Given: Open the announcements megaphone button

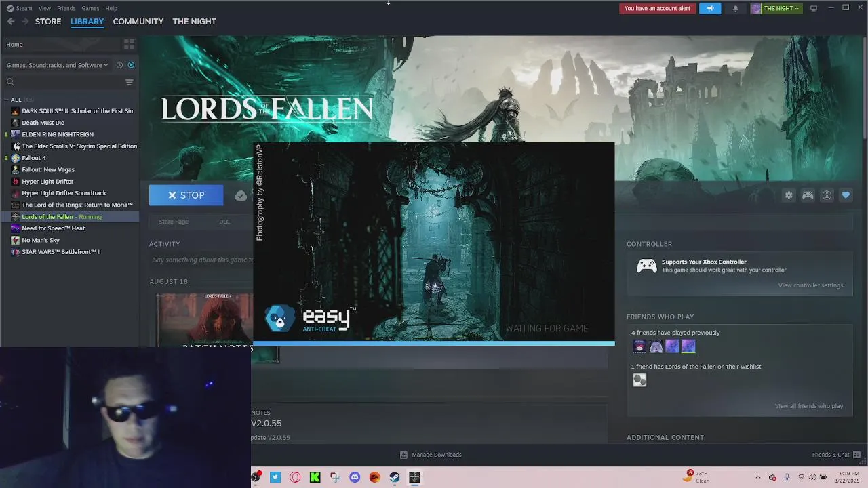Looking at the screenshot, I should tap(710, 8).
